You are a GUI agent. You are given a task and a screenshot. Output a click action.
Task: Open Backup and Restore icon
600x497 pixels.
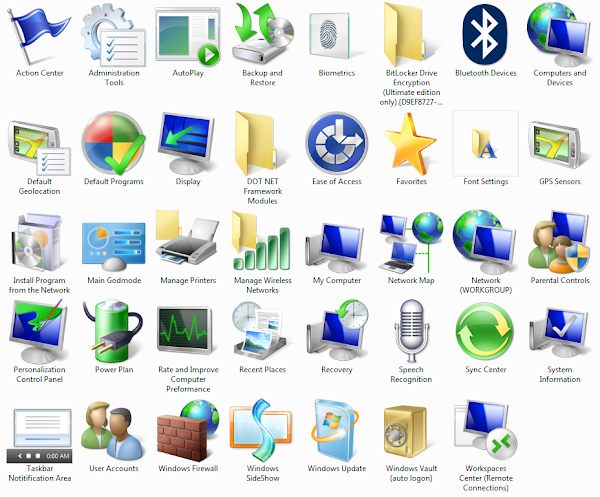tap(263, 34)
